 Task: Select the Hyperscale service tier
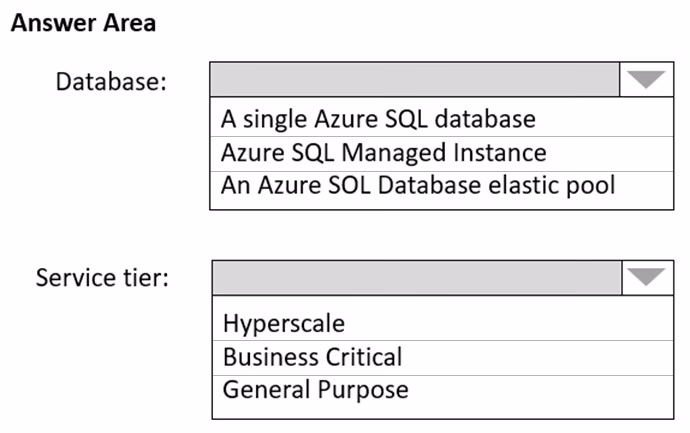tap(443, 323)
